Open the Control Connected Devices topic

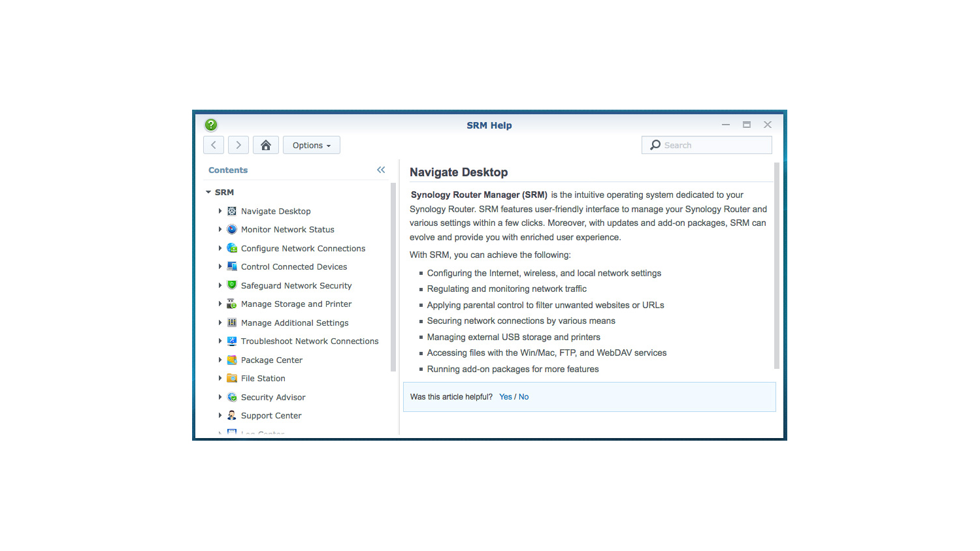pos(294,266)
